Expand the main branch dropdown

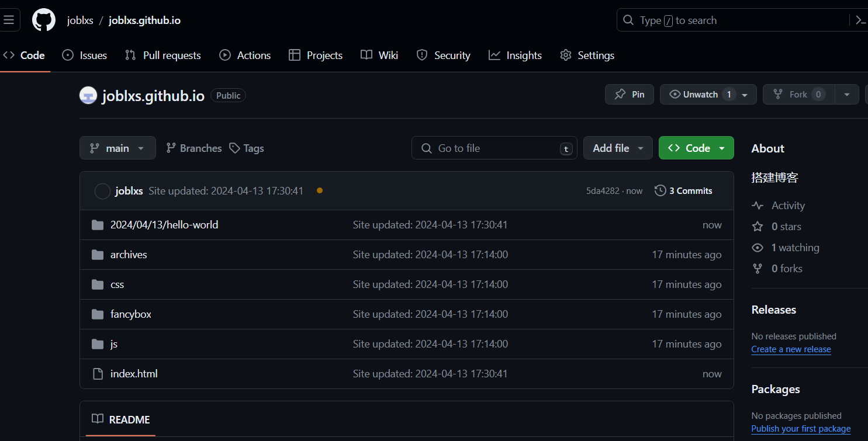click(117, 148)
